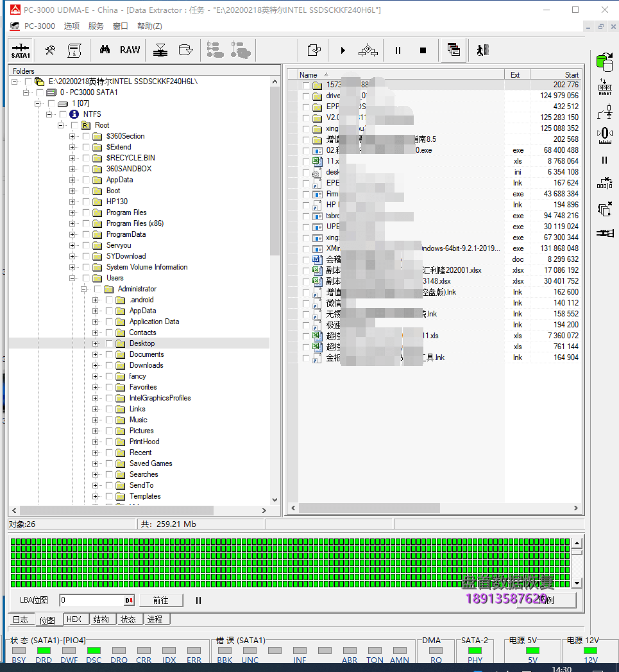Open the 选项 menu
Screen dimensions: 619x672
pyautogui.click(x=72, y=26)
